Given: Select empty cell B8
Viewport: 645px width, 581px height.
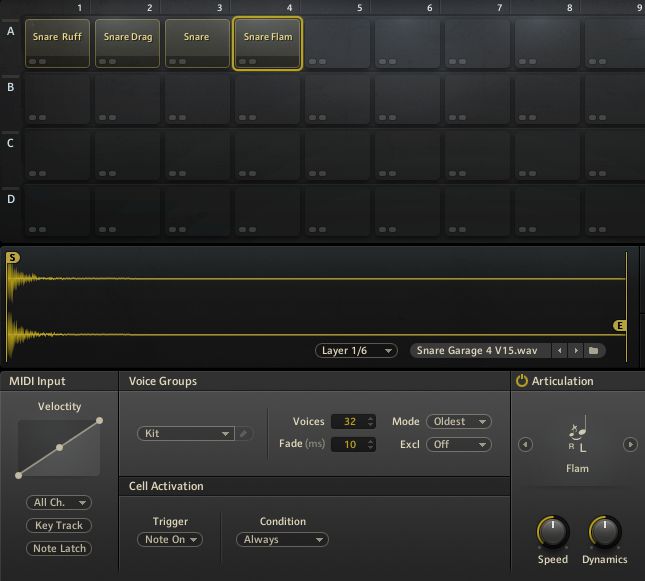Looking at the screenshot, I should coord(547,99).
